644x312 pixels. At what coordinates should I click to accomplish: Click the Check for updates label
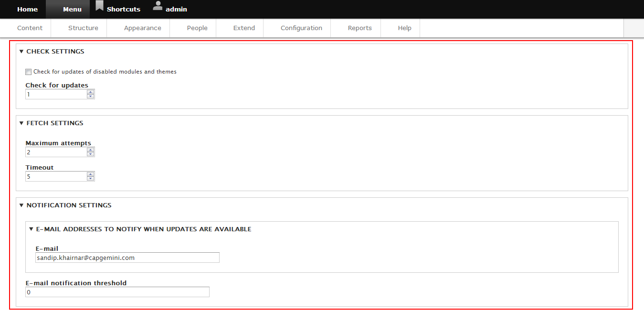57,85
